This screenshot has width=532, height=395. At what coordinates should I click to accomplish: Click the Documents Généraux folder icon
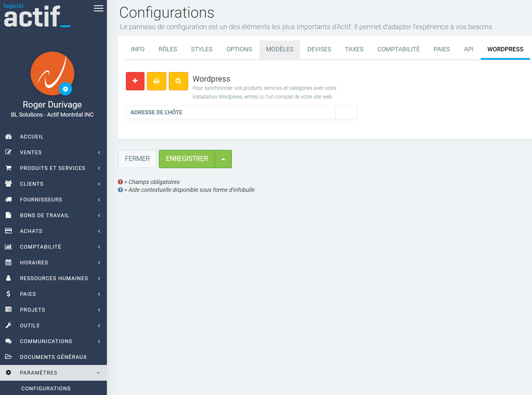coord(8,357)
